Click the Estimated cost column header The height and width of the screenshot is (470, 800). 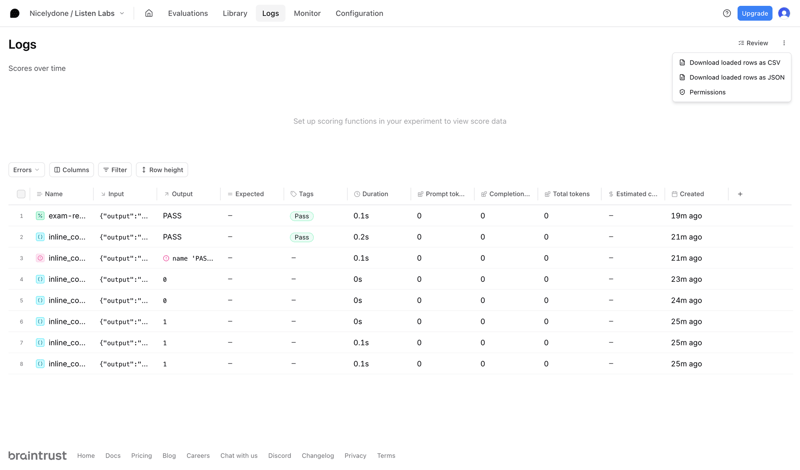tap(633, 194)
